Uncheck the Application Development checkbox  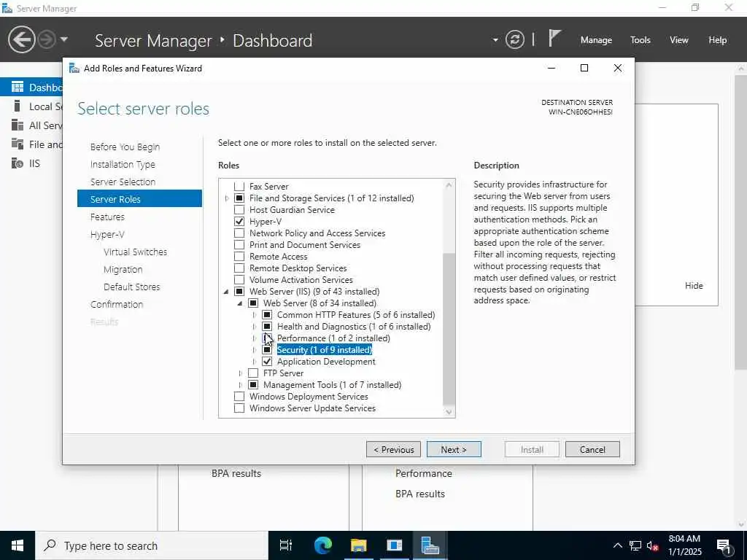click(267, 362)
